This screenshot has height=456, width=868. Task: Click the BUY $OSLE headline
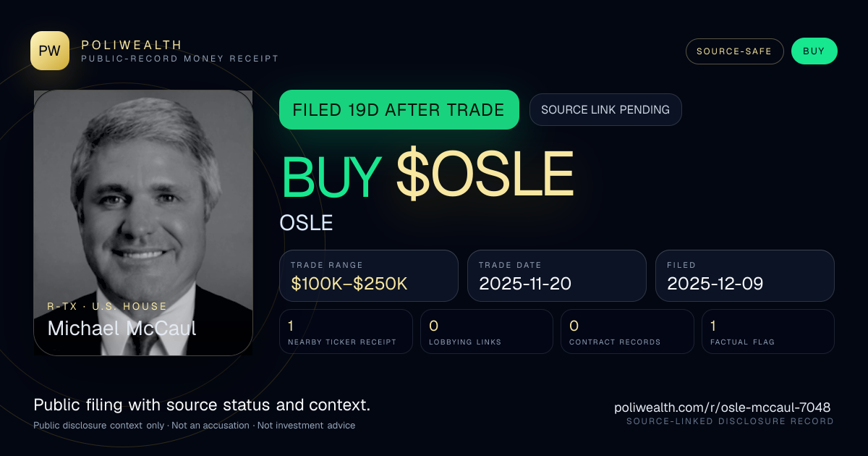(x=427, y=175)
